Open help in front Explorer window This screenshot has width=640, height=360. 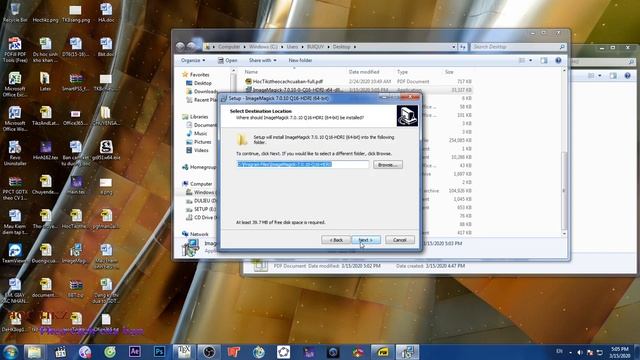(x=558, y=60)
